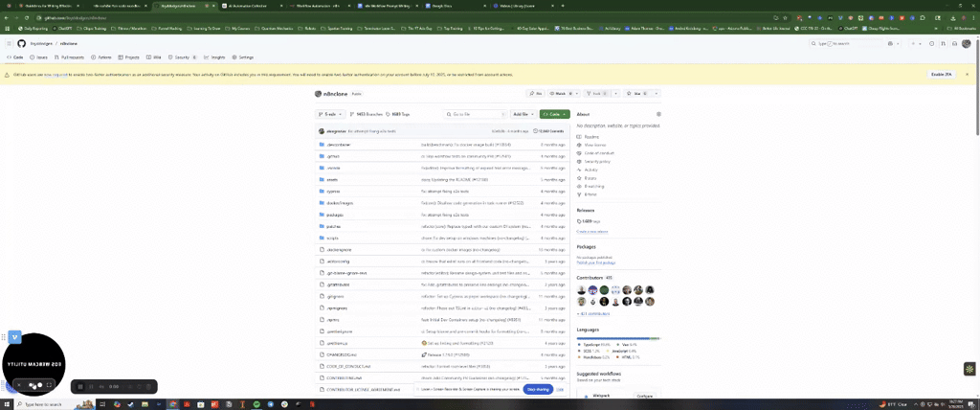This screenshot has height=410, width=980.
Task: Click the Stop sharing button
Action: point(538,389)
